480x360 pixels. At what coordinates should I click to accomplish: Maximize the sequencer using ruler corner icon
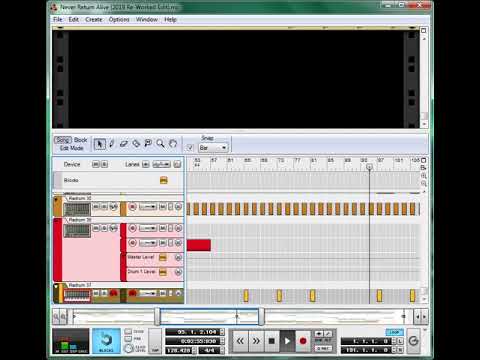(424, 160)
